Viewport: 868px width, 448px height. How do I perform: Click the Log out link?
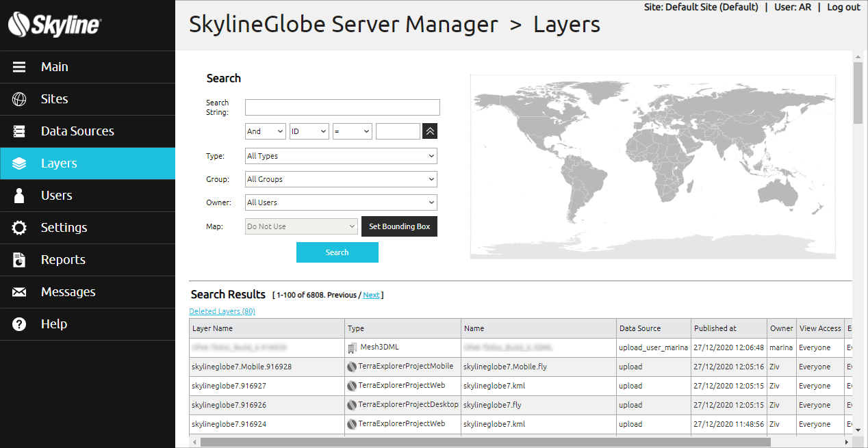click(843, 7)
